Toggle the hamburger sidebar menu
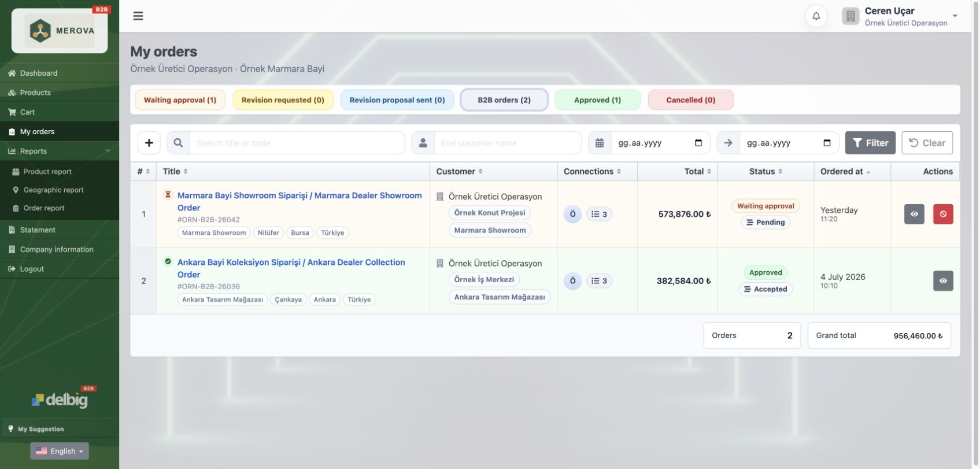This screenshot has height=469, width=980. (x=138, y=16)
